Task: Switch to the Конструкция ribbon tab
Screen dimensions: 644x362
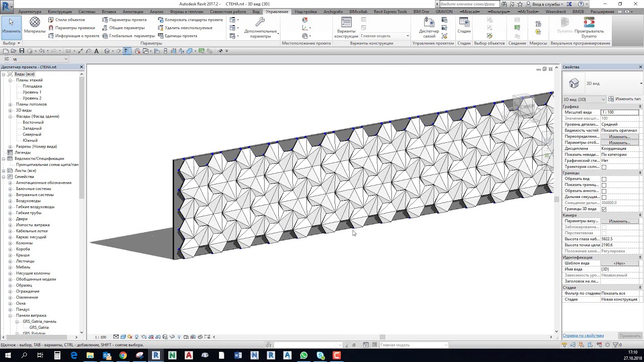Action: pos(60,12)
